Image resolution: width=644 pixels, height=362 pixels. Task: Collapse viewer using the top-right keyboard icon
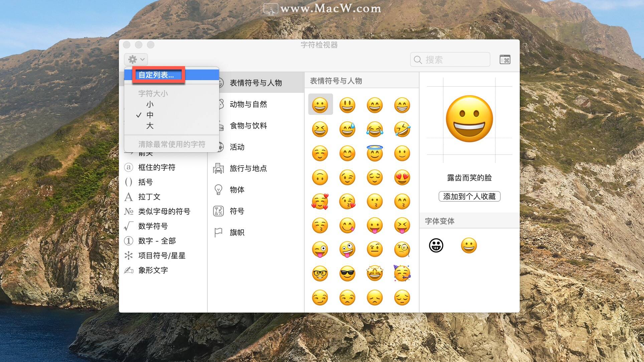505,60
